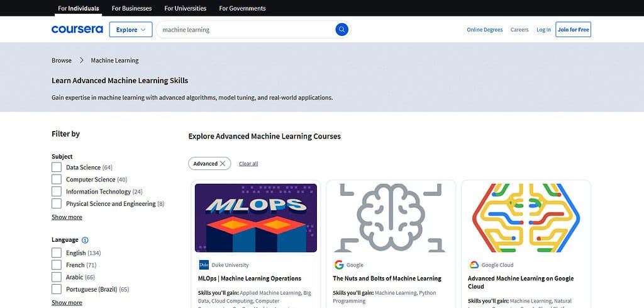Check the Portuguese (Brazil) language filter
This screenshot has height=308, width=644.
coord(57,289)
